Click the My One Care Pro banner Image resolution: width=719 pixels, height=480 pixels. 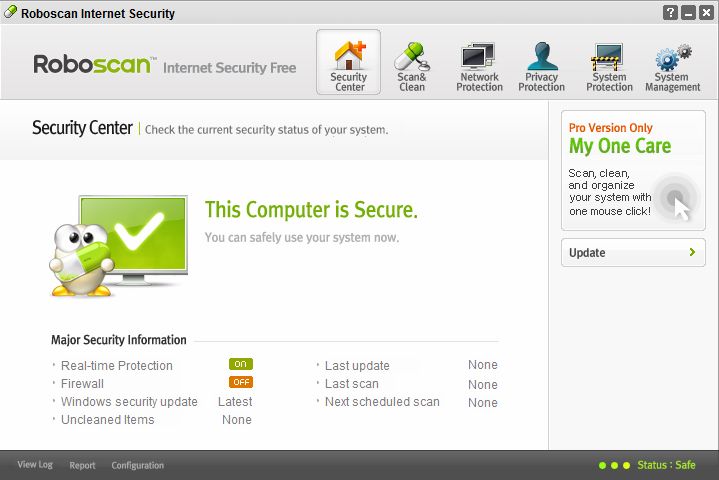[633, 170]
